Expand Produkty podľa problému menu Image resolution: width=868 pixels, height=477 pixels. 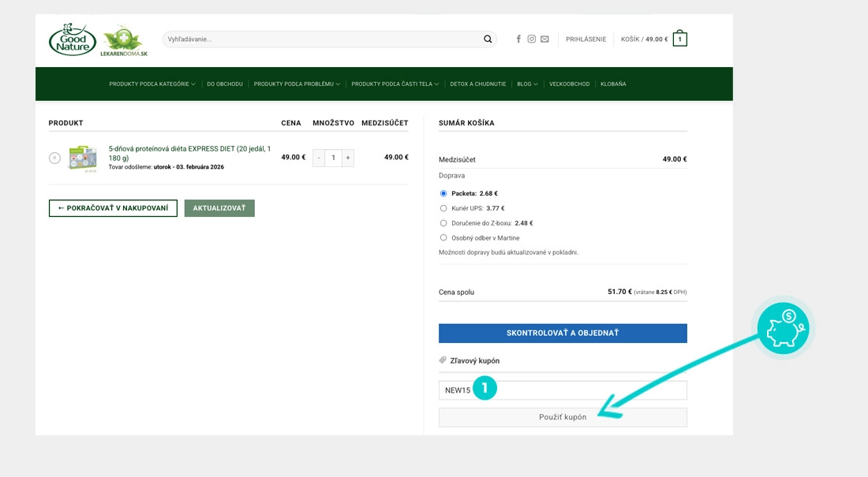[x=297, y=84]
